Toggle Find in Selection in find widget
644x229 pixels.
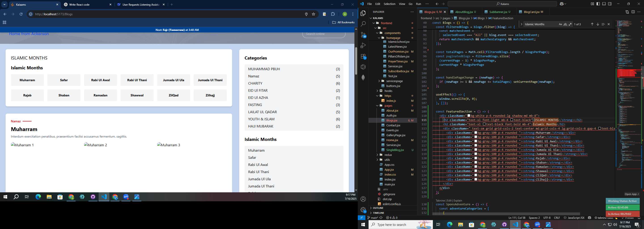(x=603, y=24)
